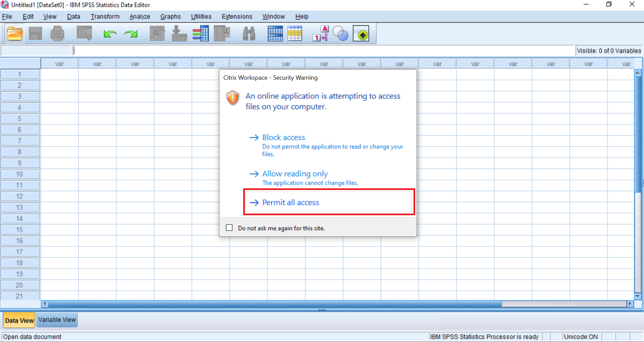
Task: Open data document via folder icon
Action: (15, 34)
